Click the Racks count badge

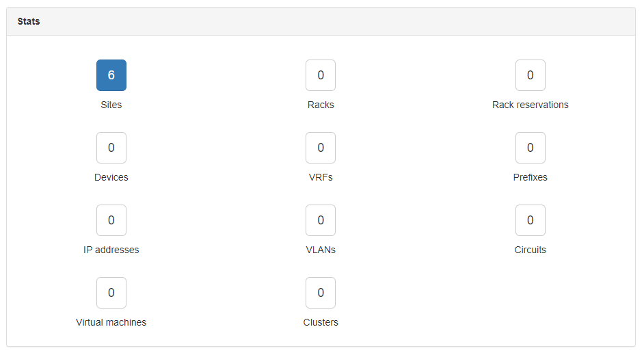point(321,75)
